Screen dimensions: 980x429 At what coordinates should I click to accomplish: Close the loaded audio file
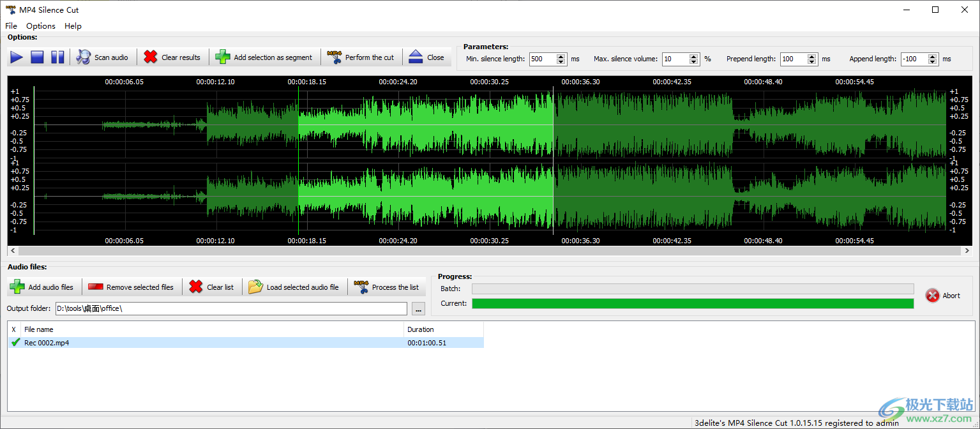tap(426, 57)
